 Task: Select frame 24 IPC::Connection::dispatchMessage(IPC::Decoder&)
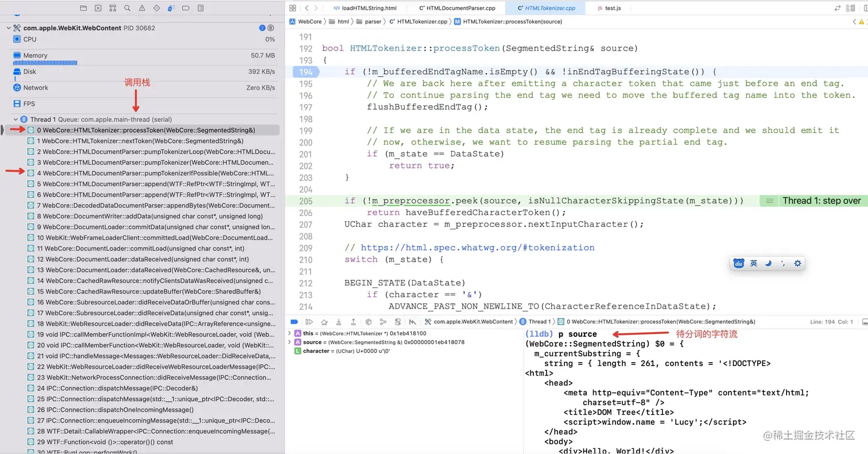click(152, 388)
